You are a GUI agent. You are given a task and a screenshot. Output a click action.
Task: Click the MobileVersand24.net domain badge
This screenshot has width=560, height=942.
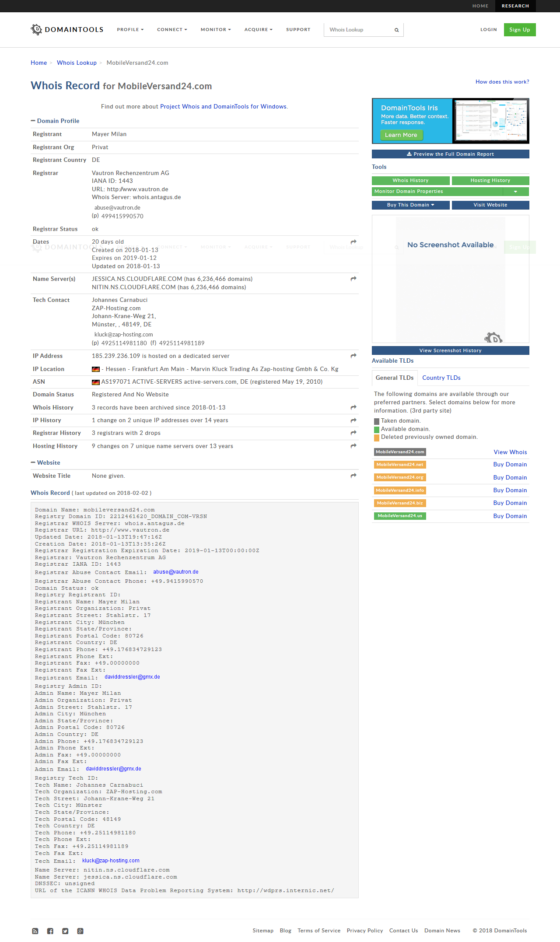click(400, 465)
